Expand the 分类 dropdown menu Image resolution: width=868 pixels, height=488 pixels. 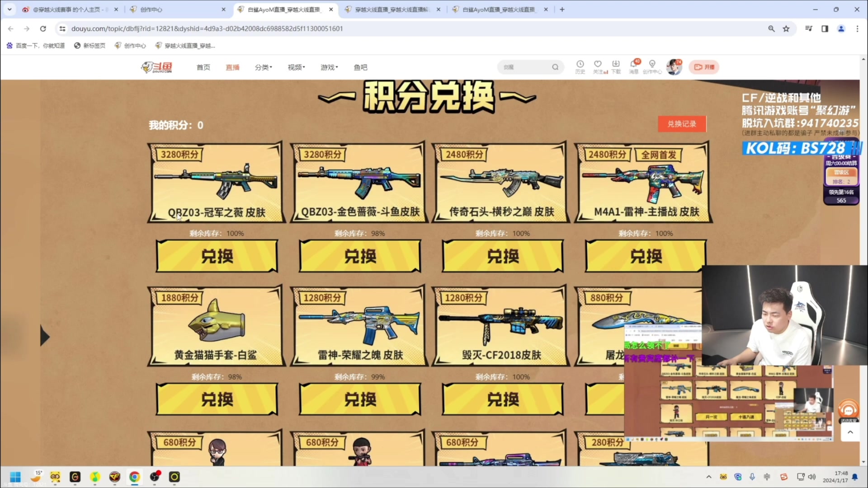coord(263,67)
